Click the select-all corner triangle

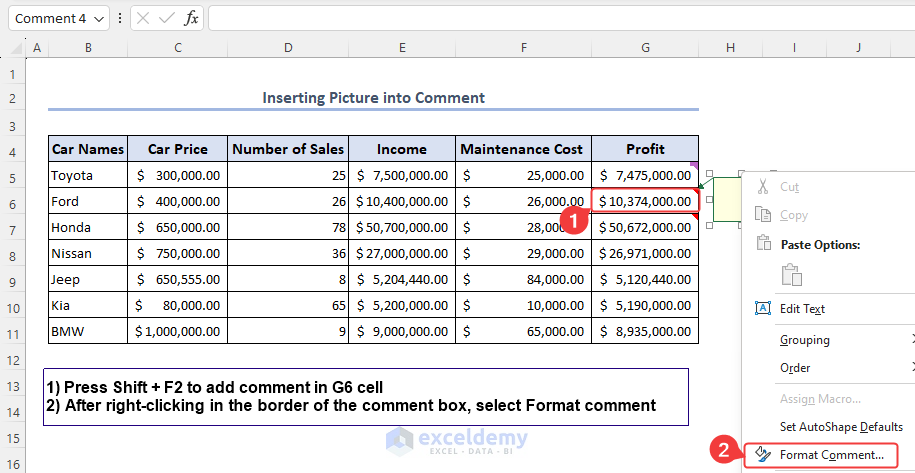pos(14,47)
